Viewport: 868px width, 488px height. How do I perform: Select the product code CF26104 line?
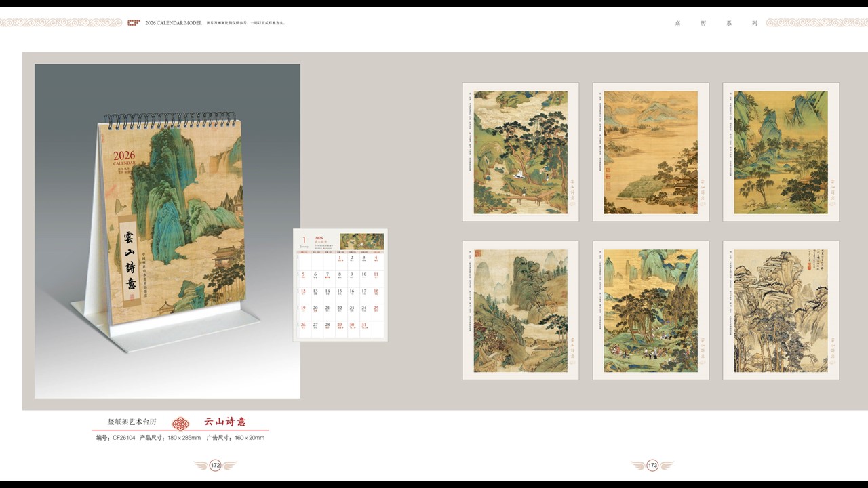pos(180,438)
